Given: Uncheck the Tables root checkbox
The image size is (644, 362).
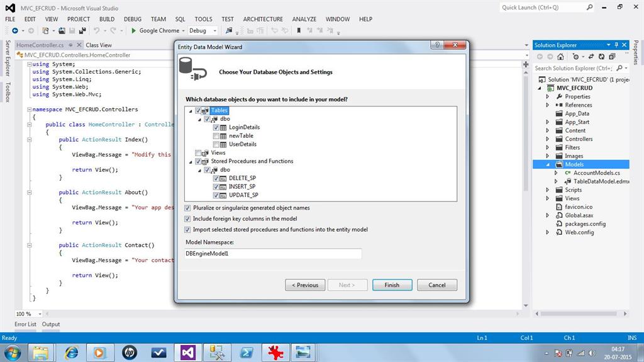Looking at the screenshot, I should pyautogui.click(x=198, y=110).
